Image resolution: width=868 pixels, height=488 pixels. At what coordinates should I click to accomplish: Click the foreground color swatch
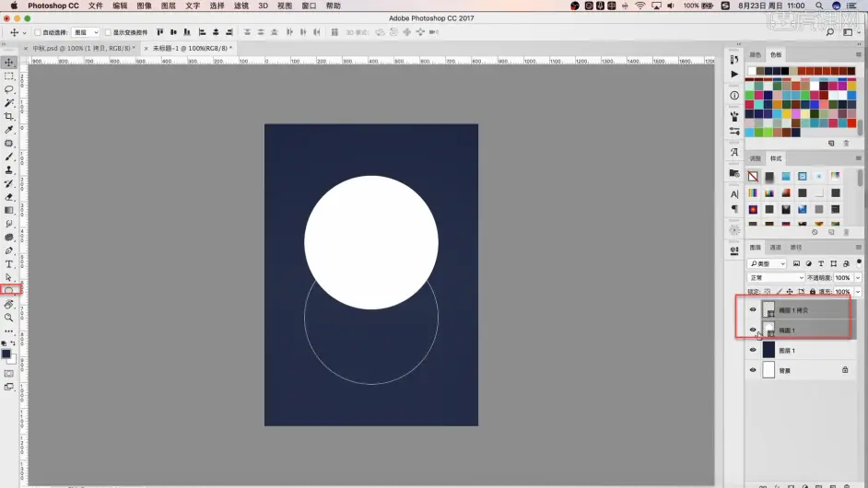[x=6, y=354]
